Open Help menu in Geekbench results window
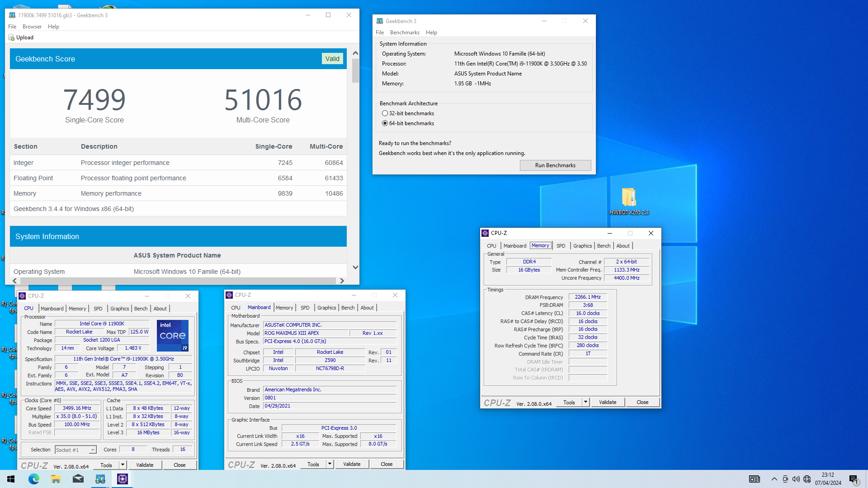The width and height of the screenshot is (868, 488). tap(53, 27)
